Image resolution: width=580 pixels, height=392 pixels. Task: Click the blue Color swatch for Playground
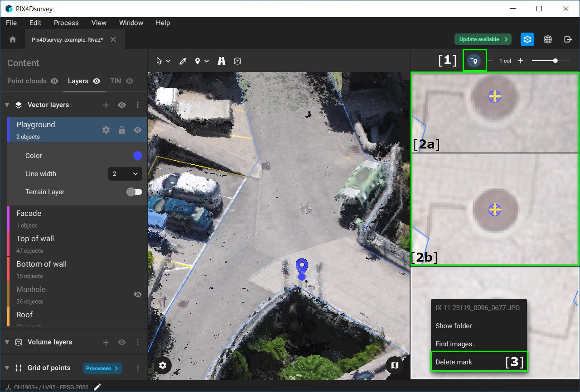138,156
